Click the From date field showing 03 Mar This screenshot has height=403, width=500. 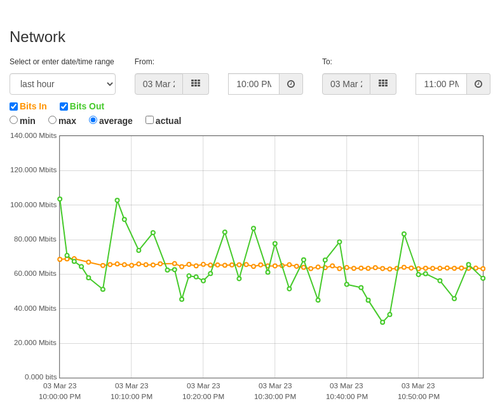[x=159, y=84]
